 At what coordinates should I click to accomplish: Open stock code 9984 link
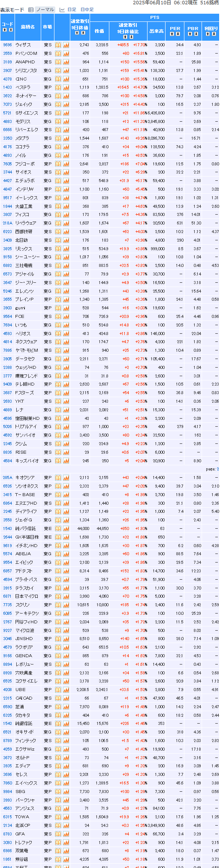point(7,792)
